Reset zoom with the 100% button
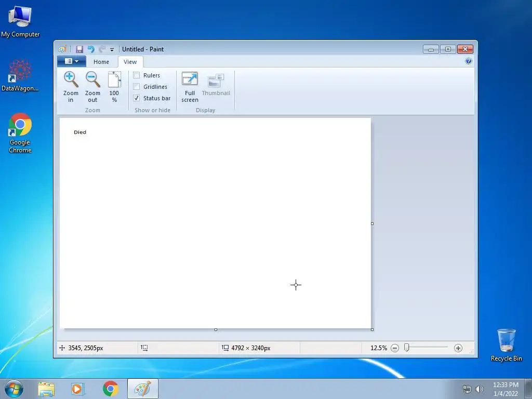Image resolution: width=532 pixels, height=399 pixels. coord(114,87)
